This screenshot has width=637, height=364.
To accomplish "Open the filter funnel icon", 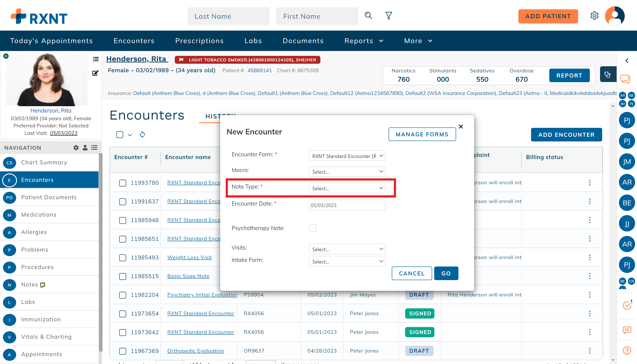I will [389, 16].
